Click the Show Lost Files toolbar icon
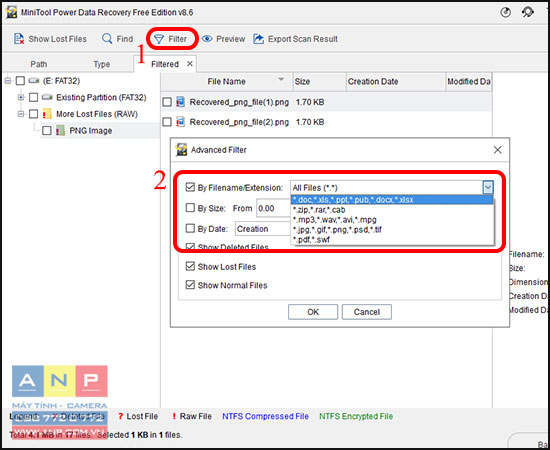This screenshot has height=450, width=550. click(x=19, y=39)
